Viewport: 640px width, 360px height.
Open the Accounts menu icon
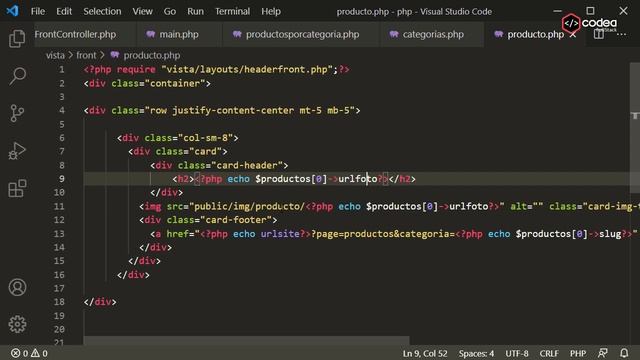click(17, 287)
